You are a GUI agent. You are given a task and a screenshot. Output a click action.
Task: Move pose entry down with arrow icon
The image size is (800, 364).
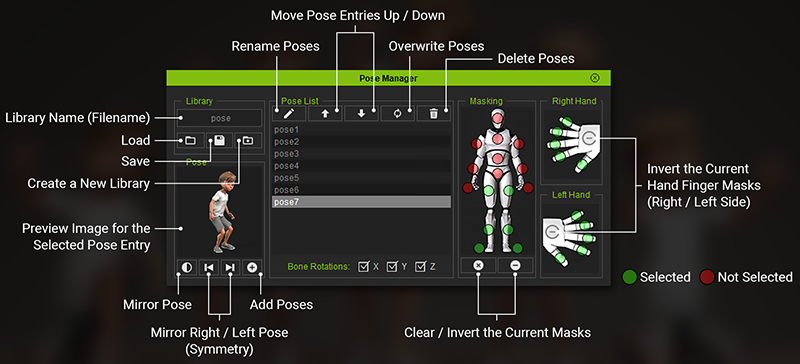(361, 113)
